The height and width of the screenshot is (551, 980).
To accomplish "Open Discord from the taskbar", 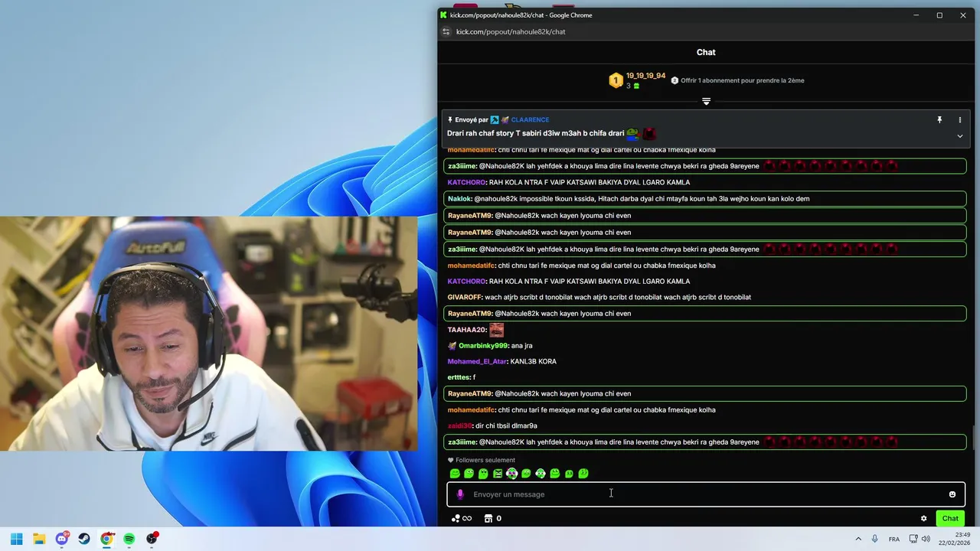I will tap(62, 539).
